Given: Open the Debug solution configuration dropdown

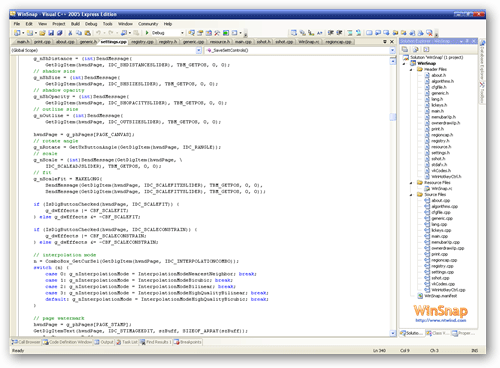Looking at the screenshot, I should (x=168, y=33).
